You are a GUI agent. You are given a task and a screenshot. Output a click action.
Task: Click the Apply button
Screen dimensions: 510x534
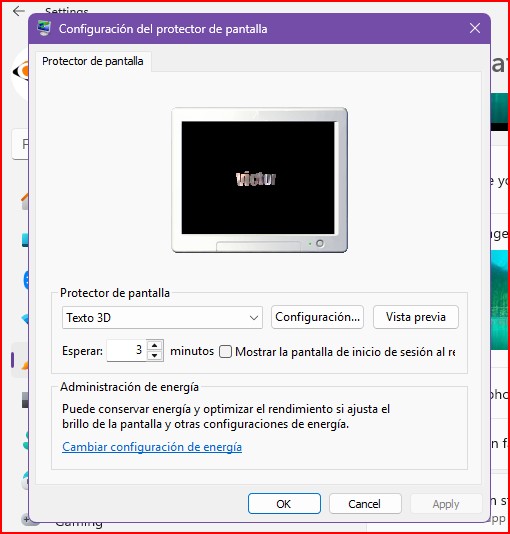pos(446,504)
